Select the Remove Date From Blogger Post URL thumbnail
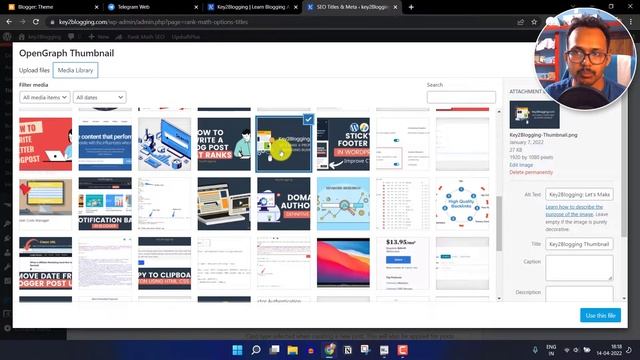Viewport: 640px width, 360px height. (45, 263)
